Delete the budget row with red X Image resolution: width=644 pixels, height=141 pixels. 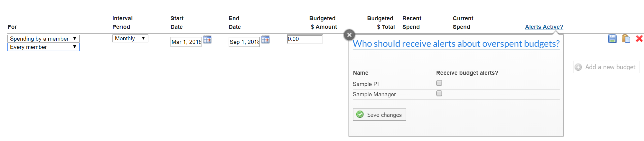639,39
